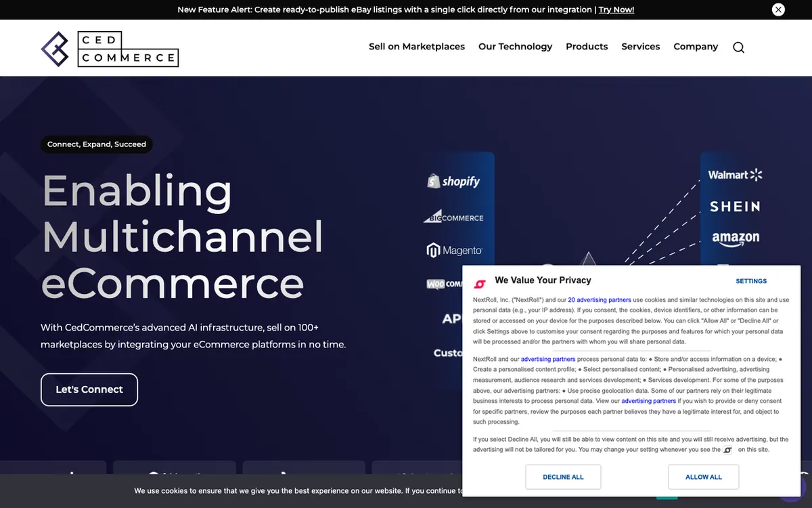Open the Sell on Marketplaces menu
The image size is (812, 508).
click(417, 47)
